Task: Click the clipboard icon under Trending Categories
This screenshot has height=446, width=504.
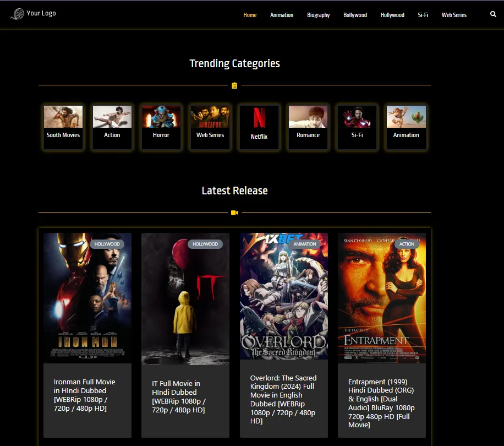Action: (234, 85)
